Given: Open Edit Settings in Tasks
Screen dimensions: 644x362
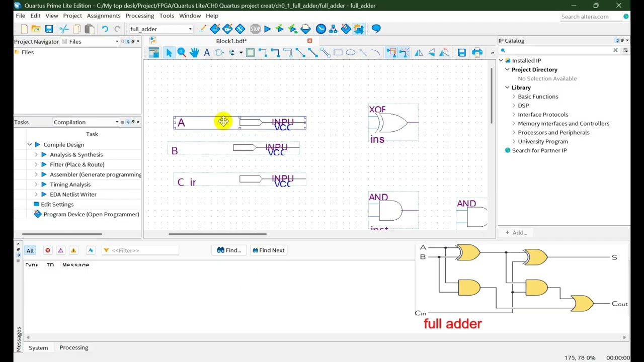Looking at the screenshot, I should pyautogui.click(x=57, y=204).
